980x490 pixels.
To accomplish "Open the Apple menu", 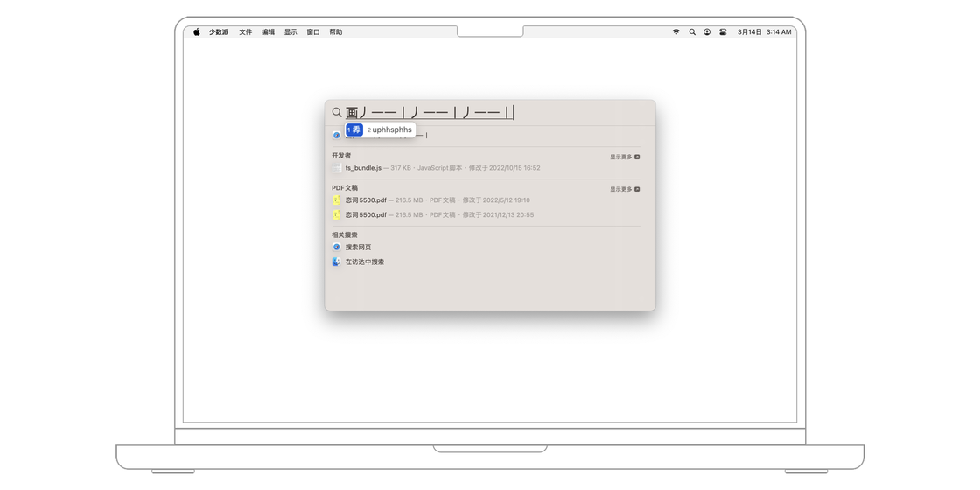I will (x=196, y=31).
